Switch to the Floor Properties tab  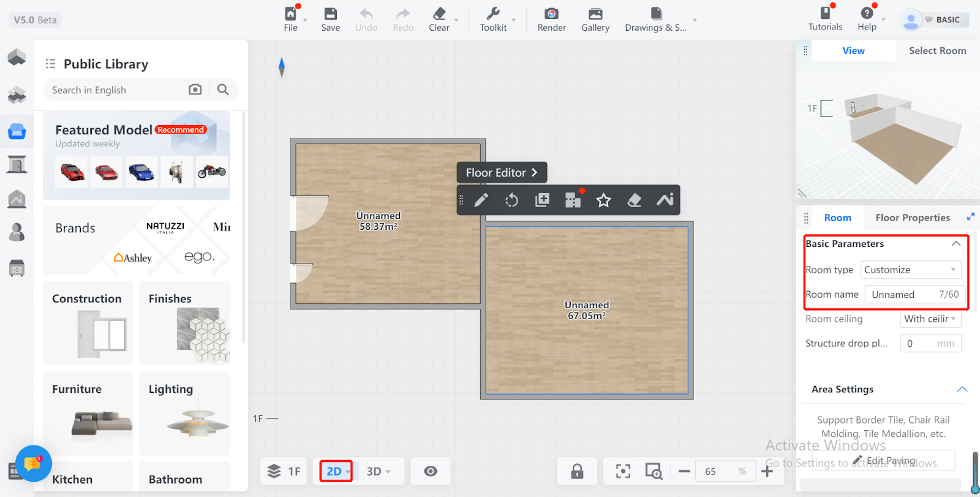[x=912, y=218]
